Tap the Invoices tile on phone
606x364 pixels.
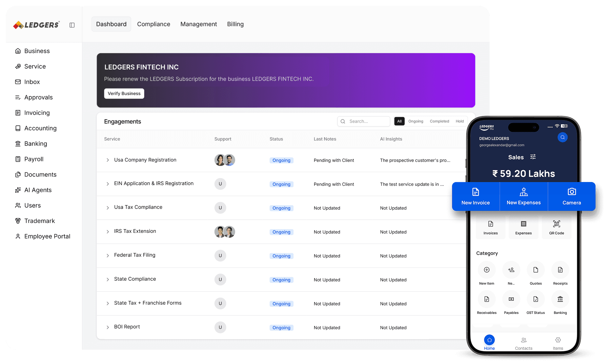491,227
